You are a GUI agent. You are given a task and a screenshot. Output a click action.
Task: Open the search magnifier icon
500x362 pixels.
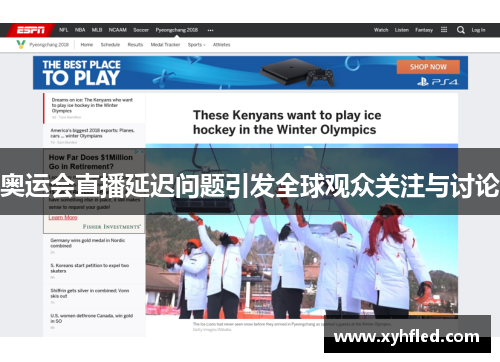(461, 30)
